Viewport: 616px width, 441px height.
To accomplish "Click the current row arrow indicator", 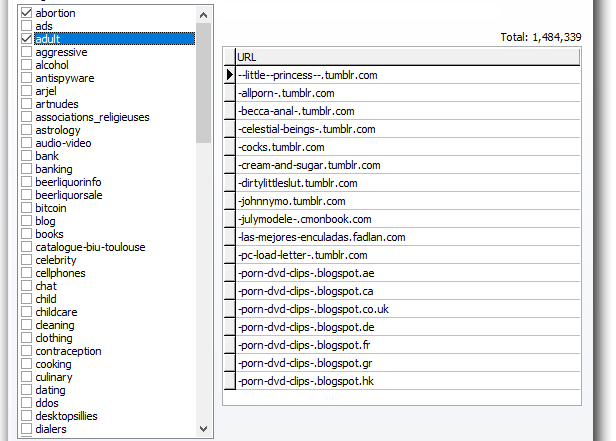I will pyautogui.click(x=229, y=75).
